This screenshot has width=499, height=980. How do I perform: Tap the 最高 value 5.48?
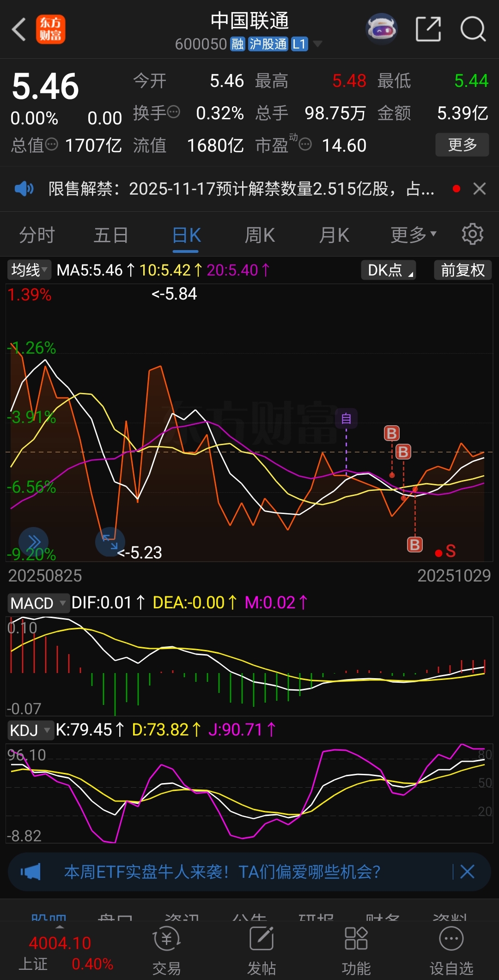pyautogui.click(x=349, y=81)
